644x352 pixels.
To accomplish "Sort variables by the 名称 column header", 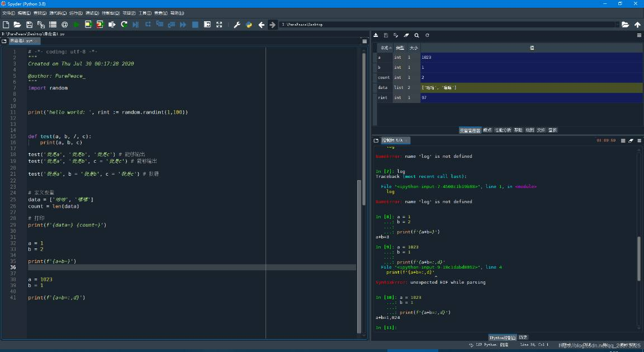I will pos(385,48).
